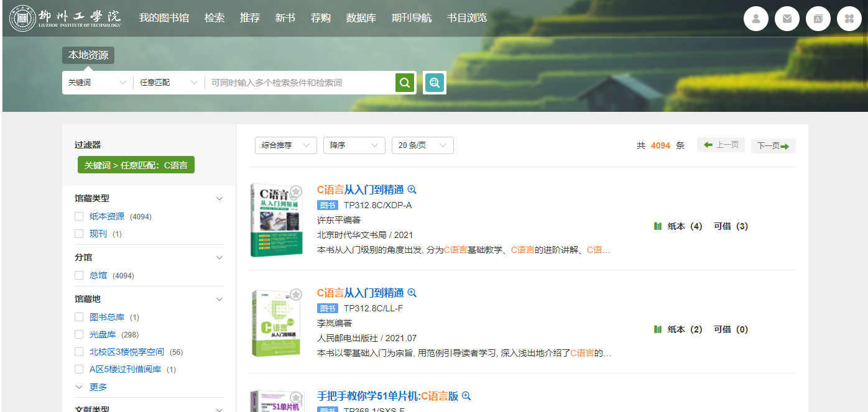Viewport: 868px width, 412px height.
Task: Click magnifier icon beside 手把手教你学51单片机 title
Action: [466, 396]
